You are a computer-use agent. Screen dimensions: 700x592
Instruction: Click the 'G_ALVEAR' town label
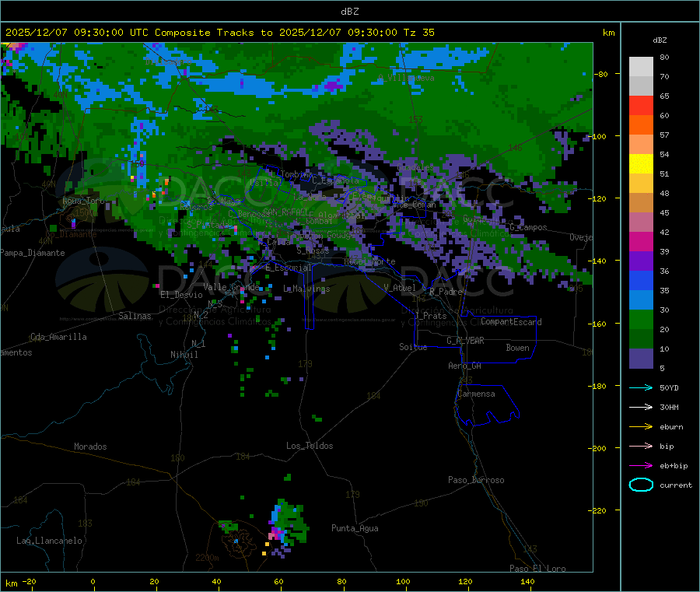pos(466,341)
